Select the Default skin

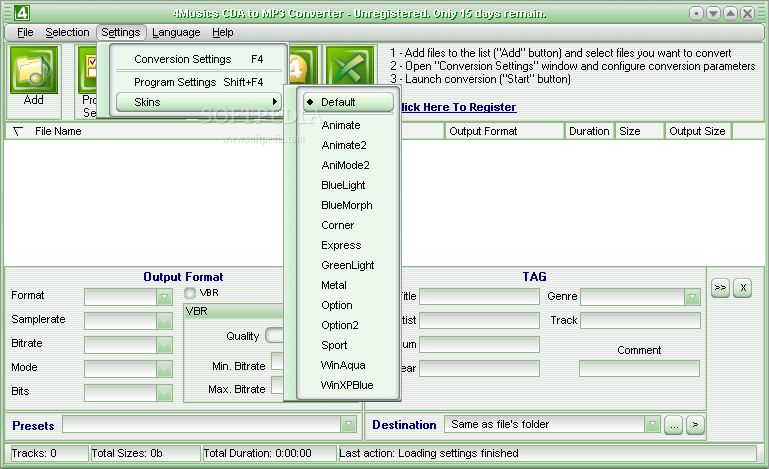(348, 102)
